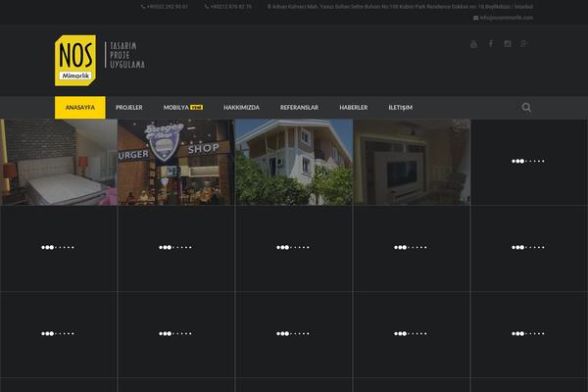Open REFERANSLAR menu item
This screenshot has width=588, height=392.
tap(299, 108)
